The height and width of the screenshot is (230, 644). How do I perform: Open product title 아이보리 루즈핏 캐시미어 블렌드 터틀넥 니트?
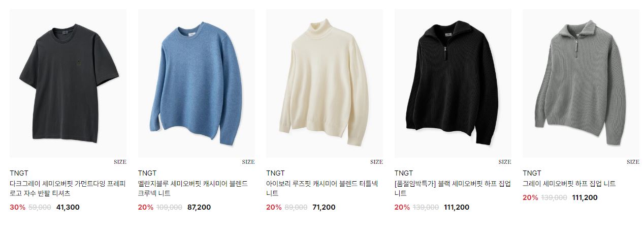tap(322, 189)
